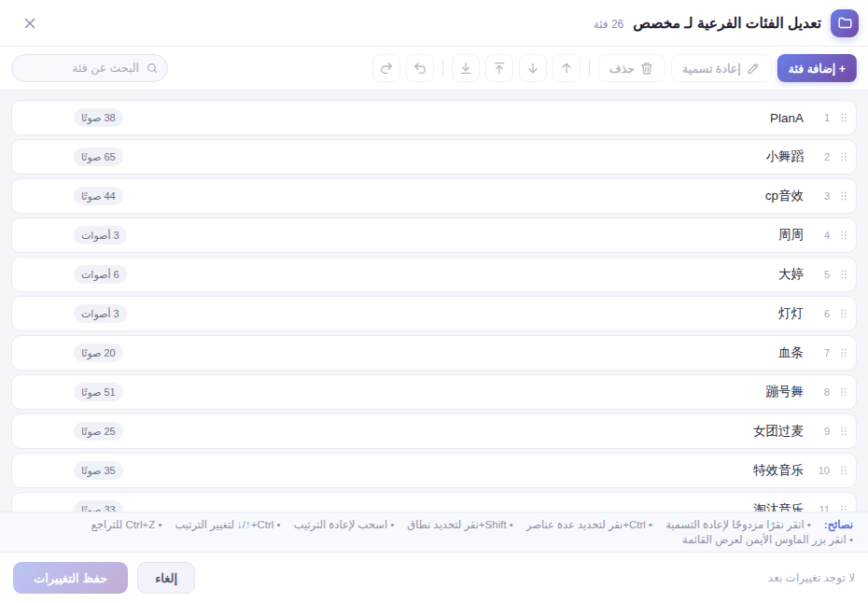Viewport: 868px width, 603px height.
Task: Grab the drag handle of cp音效 row
Action: (844, 196)
